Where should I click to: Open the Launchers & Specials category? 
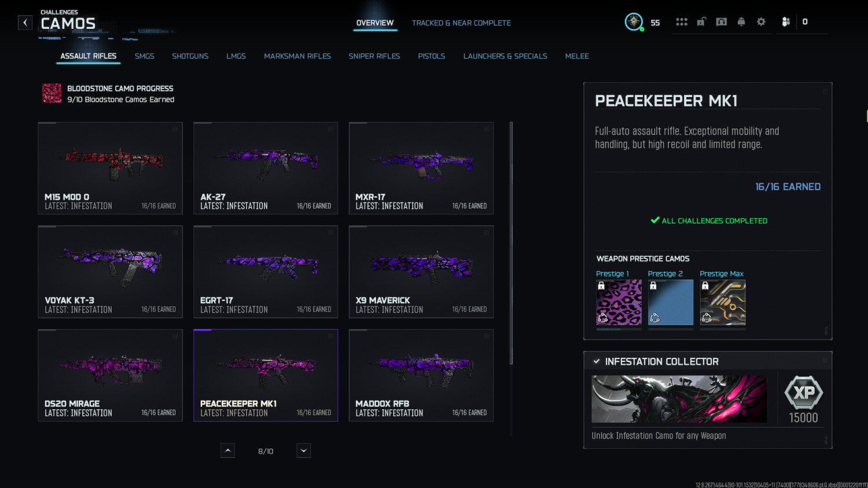[x=505, y=56]
